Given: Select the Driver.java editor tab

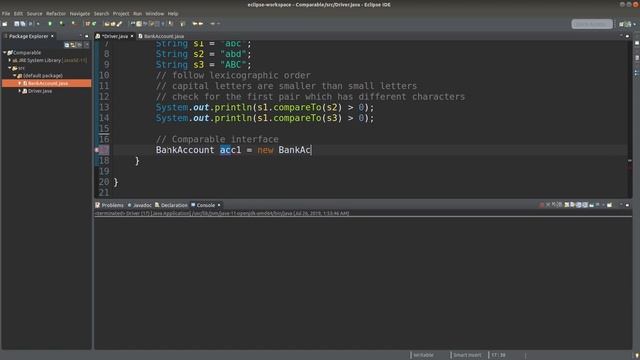Looking at the screenshot, I should (x=114, y=36).
